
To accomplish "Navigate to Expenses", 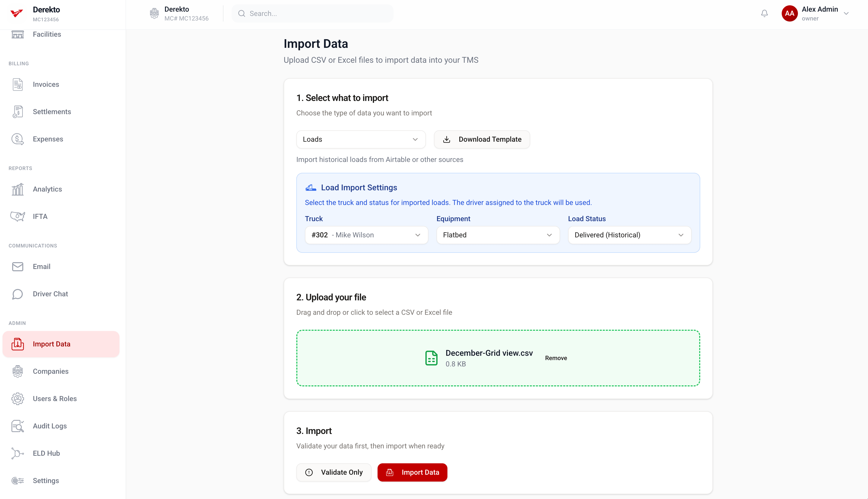I will pos(48,139).
